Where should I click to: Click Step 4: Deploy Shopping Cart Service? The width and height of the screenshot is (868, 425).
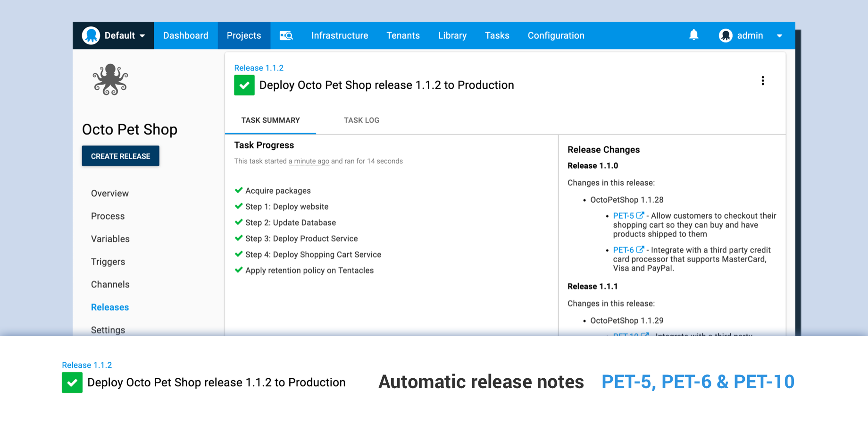click(x=313, y=255)
